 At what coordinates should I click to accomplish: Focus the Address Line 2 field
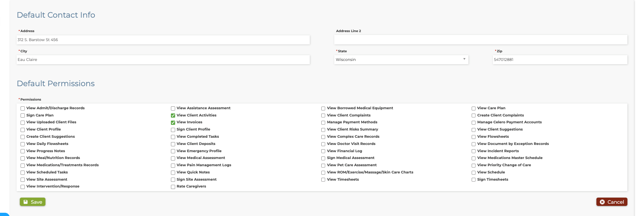point(481,40)
